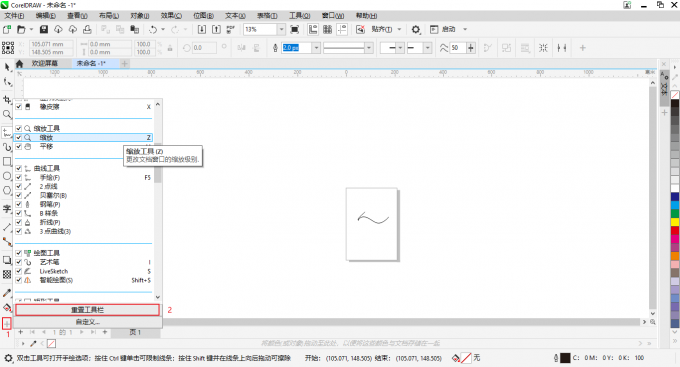Screen dimensions: 680x367
Task: Open Options via the gear icon in toolbar
Action: pyautogui.click(x=415, y=29)
